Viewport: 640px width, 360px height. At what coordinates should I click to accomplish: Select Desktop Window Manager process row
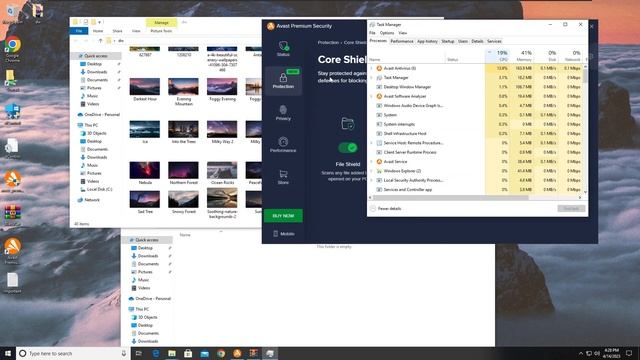point(477,87)
